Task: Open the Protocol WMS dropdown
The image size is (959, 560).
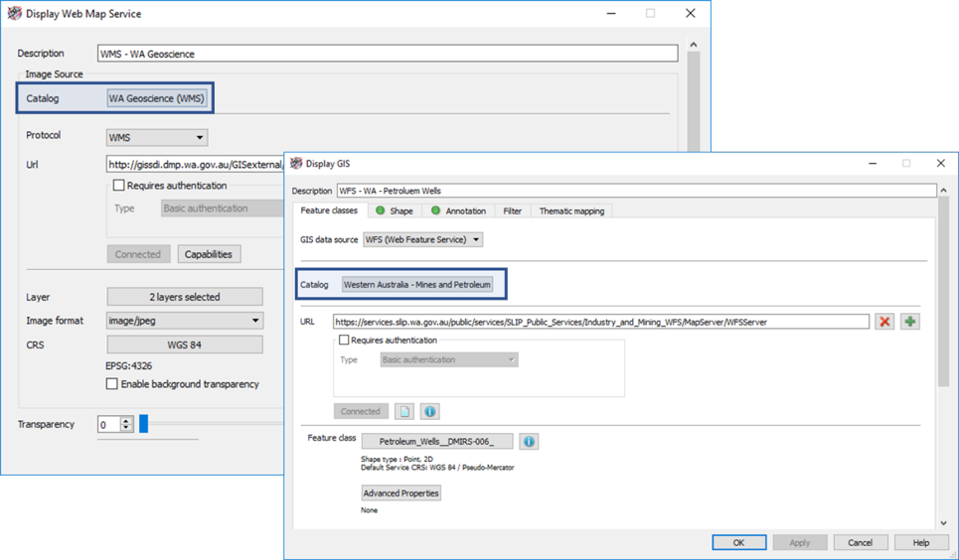Action: 157,137
